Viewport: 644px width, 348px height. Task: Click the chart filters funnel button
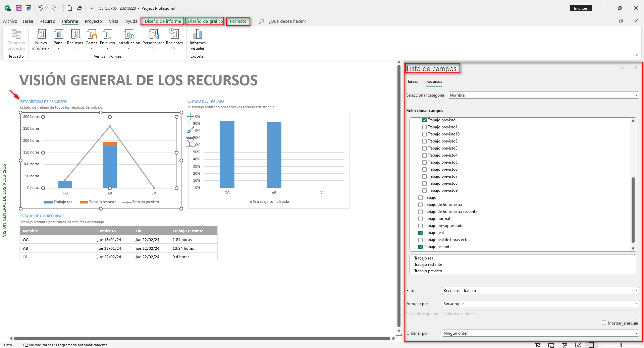[x=191, y=142]
